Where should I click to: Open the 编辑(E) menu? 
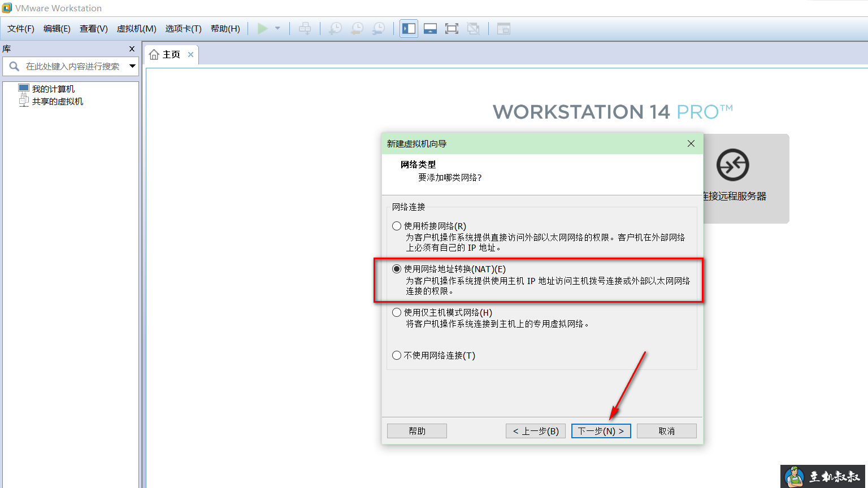[57, 28]
